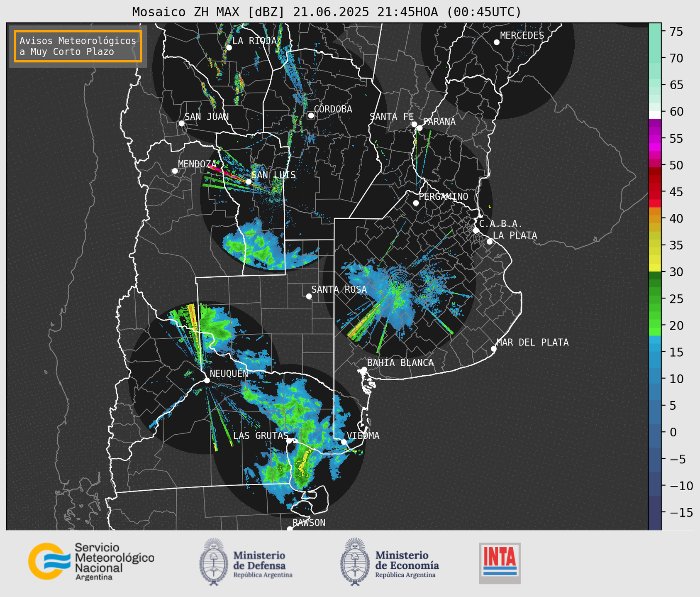
Task: Select the MENDOZA city marker
Action: pyautogui.click(x=175, y=171)
